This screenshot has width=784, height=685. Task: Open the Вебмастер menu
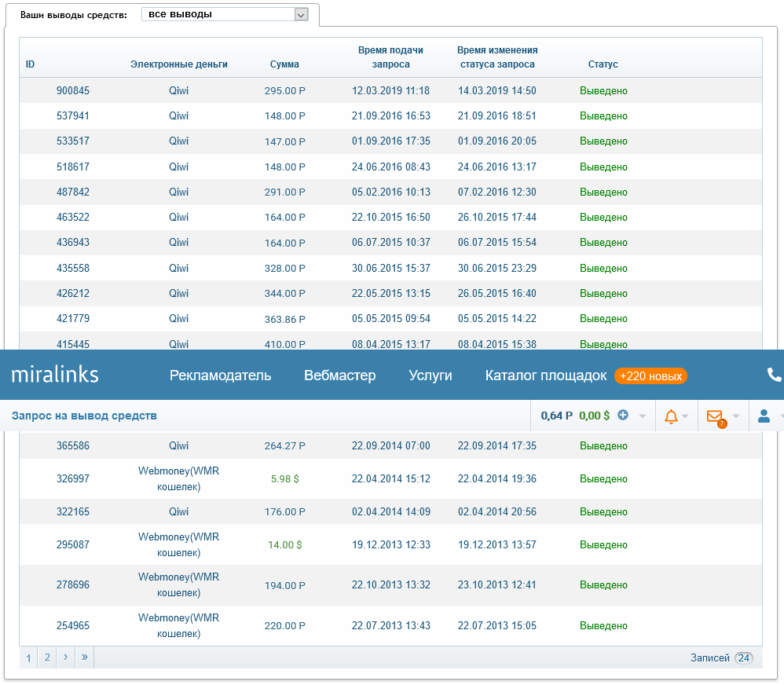click(339, 375)
